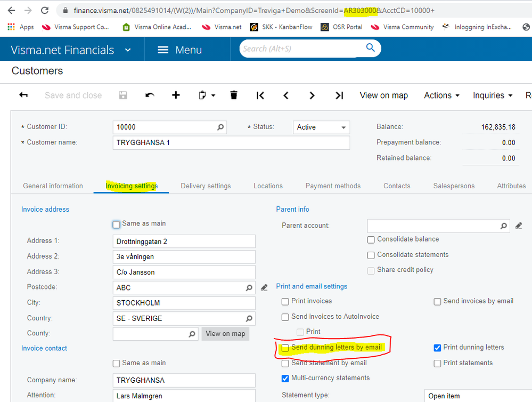This screenshot has width=532, height=402.
Task: Open the main Menu button
Action: 181,50
